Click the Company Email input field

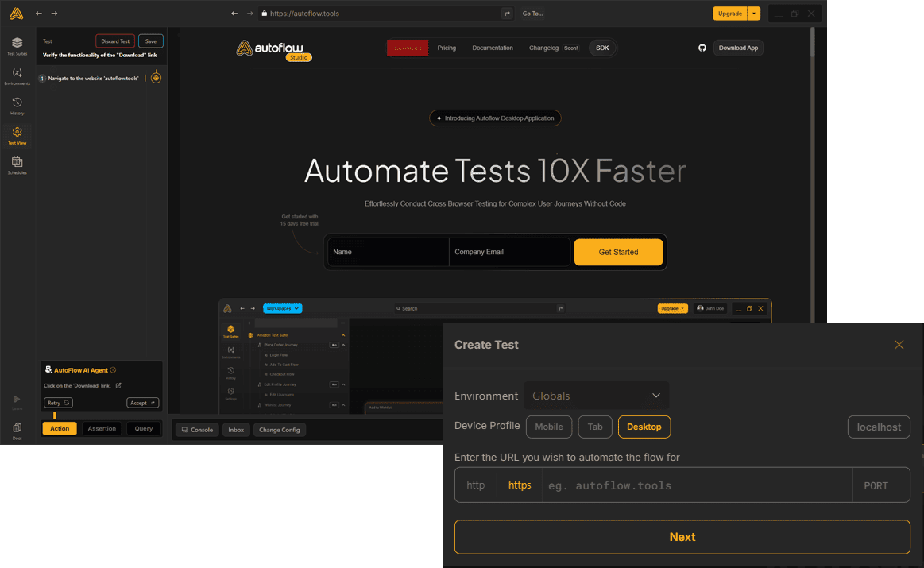pos(510,252)
